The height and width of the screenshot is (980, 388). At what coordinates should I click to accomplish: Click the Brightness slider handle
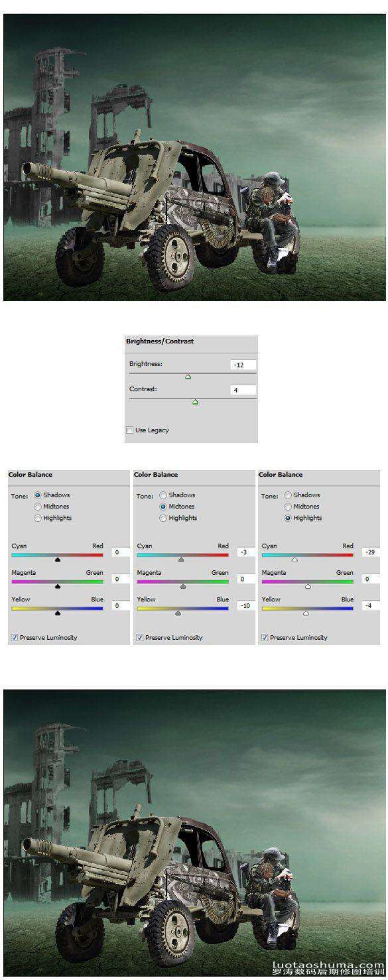[188, 377]
